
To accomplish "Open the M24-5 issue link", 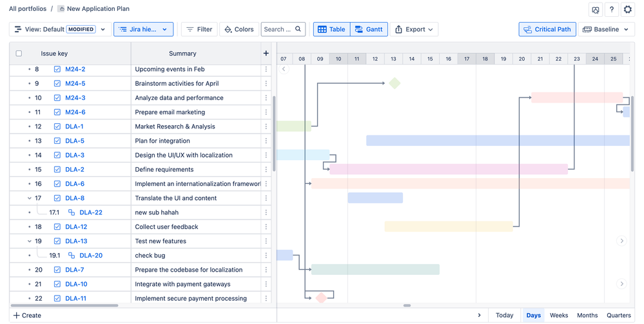I will [75, 83].
